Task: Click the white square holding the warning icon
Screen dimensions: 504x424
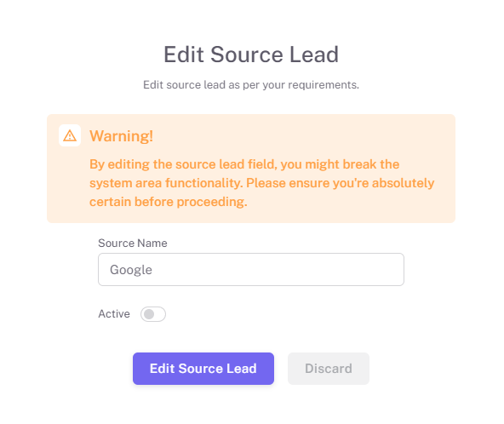Action: [x=70, y=135]
